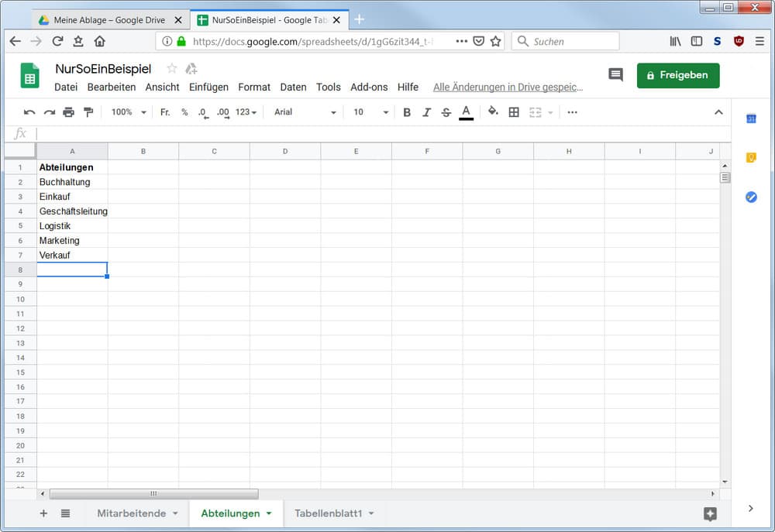The height and width of the screenshot is (532, 775).
Task: Click the Alle Änderungen in Drive link
Action: click(508, 88)
